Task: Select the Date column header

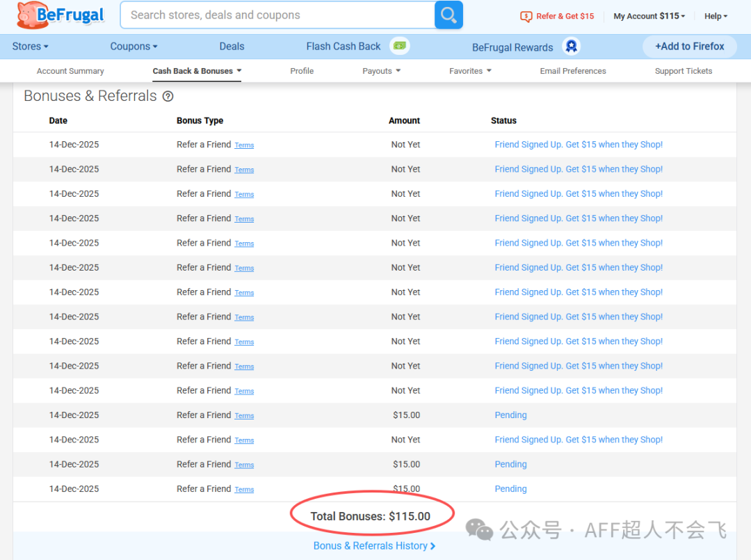Action: pos(58,121)
